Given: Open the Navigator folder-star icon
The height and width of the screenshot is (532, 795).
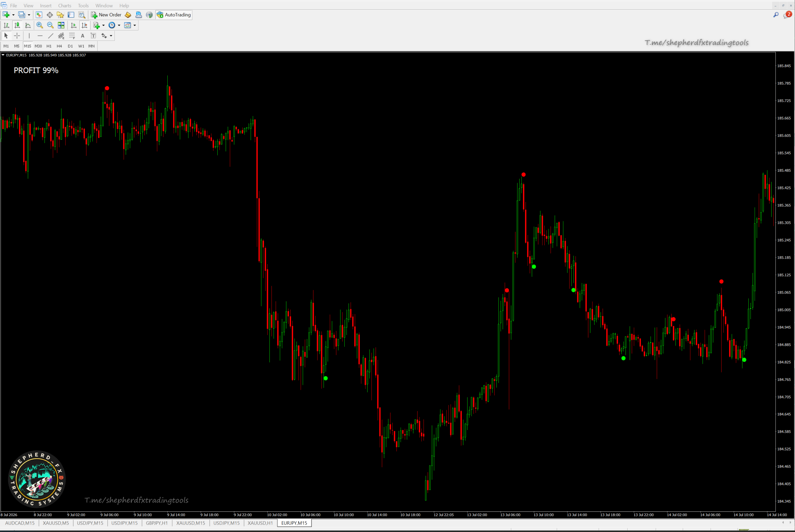Looking at the screenshot, I should click(61, 15).
